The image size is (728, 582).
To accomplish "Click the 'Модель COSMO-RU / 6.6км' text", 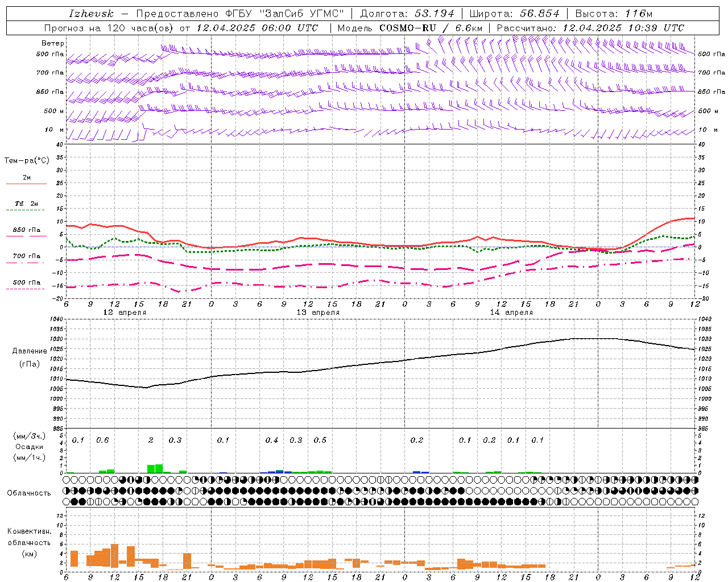I will coord(409,28).
